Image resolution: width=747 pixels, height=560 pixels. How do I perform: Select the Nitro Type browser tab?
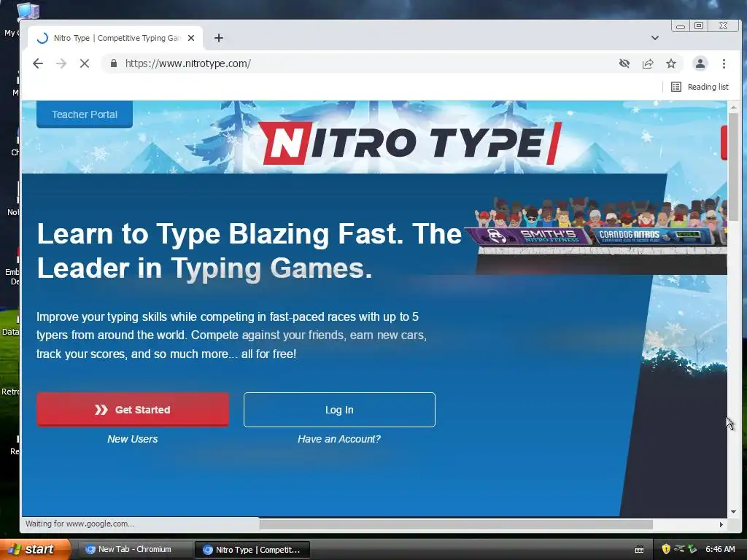pos(115,38)
